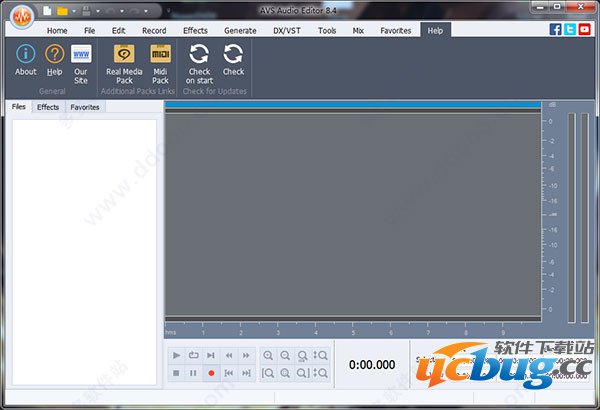The image size is (600, 410).
Task: Click the dB scale beside the waveform
Action: 550,215
